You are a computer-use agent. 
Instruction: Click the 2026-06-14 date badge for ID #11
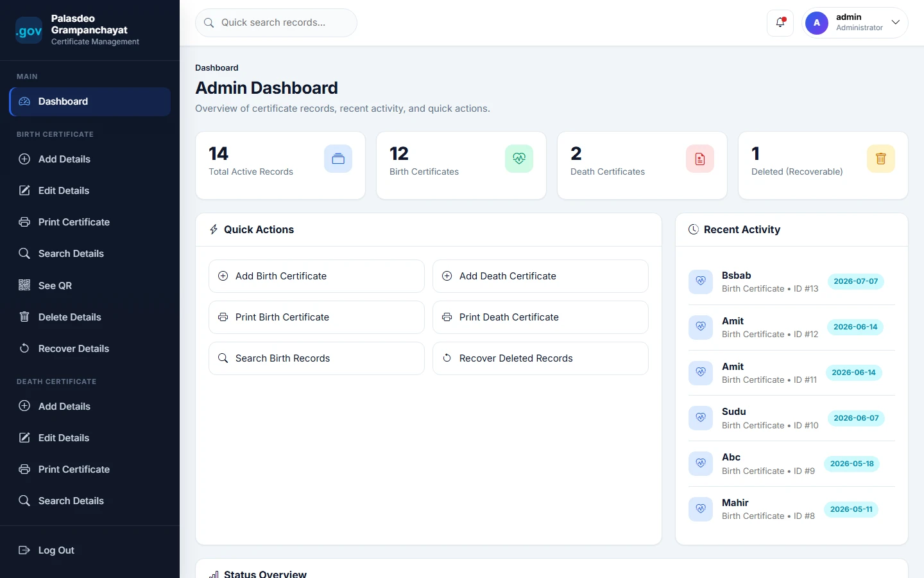coord(854,372)
